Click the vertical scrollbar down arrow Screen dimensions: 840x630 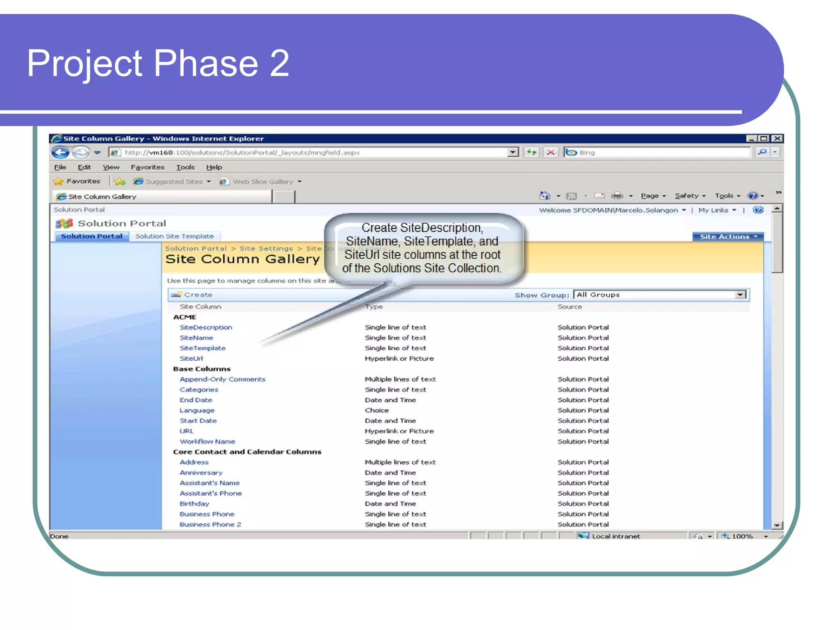pos(777,525)
